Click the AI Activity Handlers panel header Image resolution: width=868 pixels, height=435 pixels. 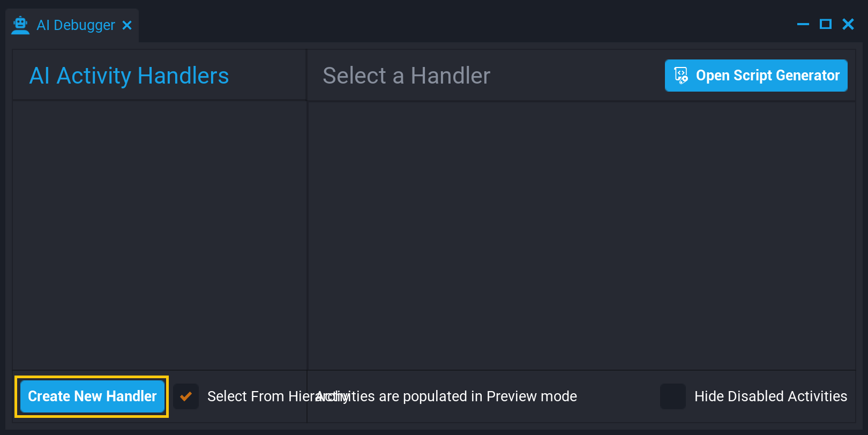(129, 76)
